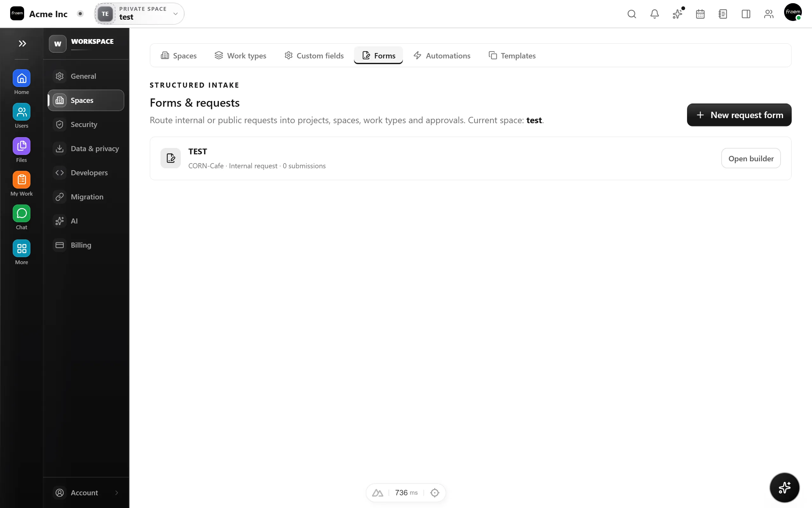Open Files in the app rail

click(x=22, y=150)
